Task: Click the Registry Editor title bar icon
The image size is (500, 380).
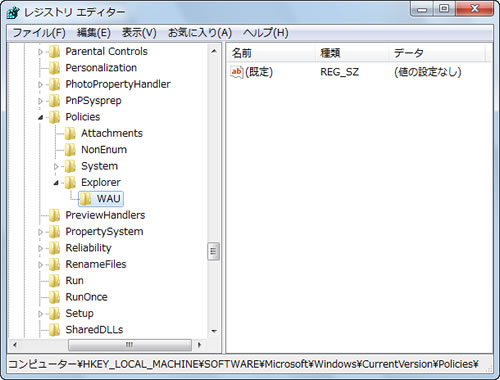Action: coord(13,13)
